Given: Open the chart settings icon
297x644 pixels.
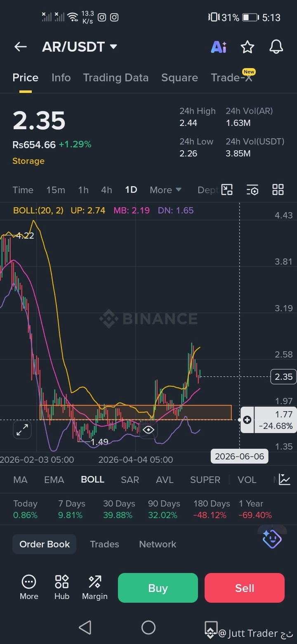Looking at the screenshot, I should 252,190.
